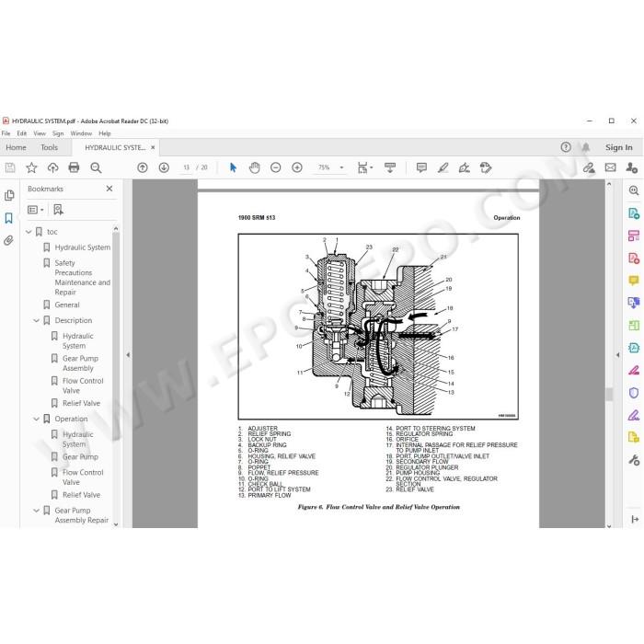Click Sign In button
644x644 pixels.
[618, 147]
